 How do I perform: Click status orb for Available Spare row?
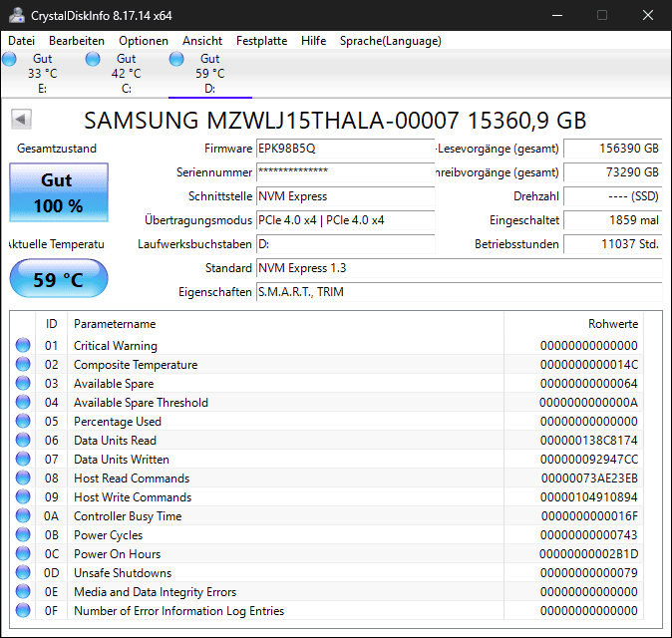point(23,383)
